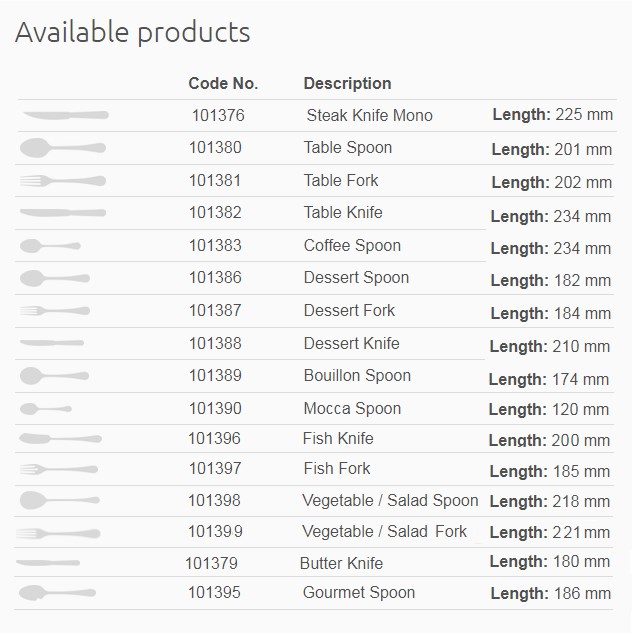Select the Table Knife silhouette icon
This screenshot has height=633, width=632.
(63, 212)
